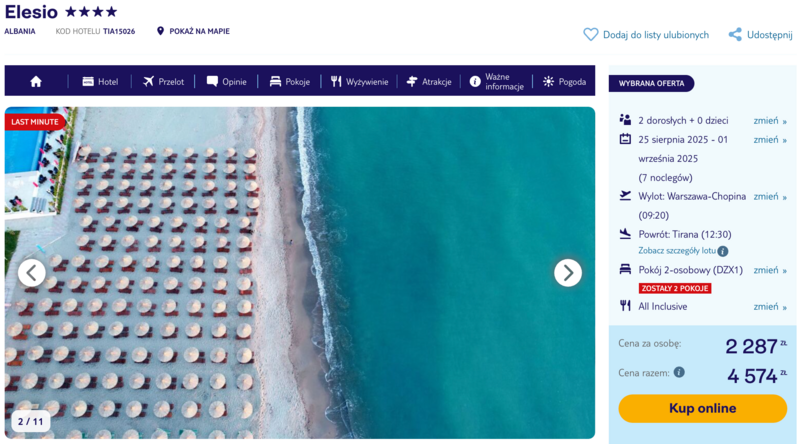Image resolution: width=800 pixels, height=444 pixels.
Task: Switch to the Opinie tab
Action: pos(227,82)
